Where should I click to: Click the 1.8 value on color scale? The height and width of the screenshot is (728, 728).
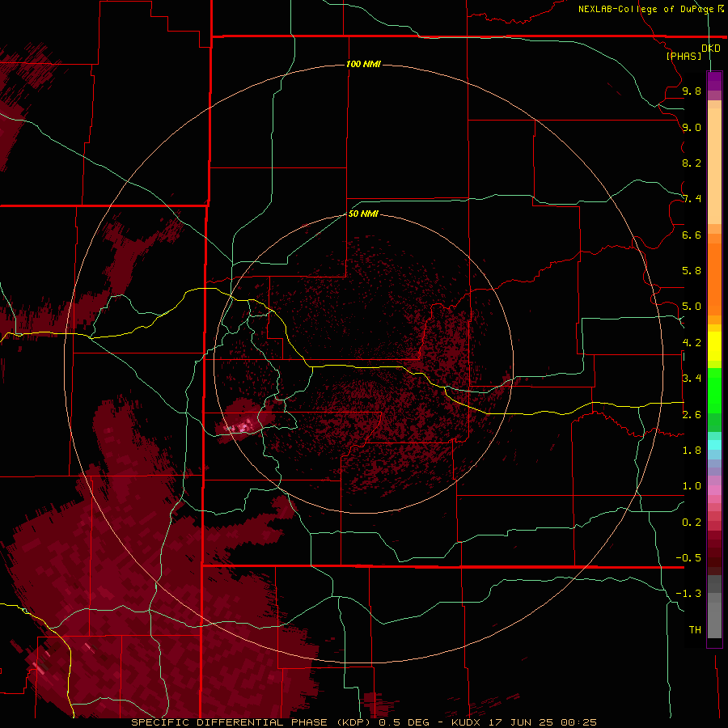pos(692,451)
